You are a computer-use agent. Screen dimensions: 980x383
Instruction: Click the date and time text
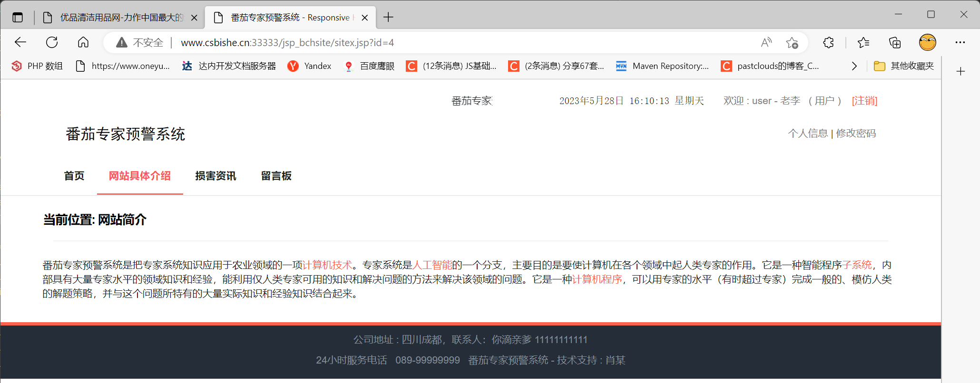(632, 101)
